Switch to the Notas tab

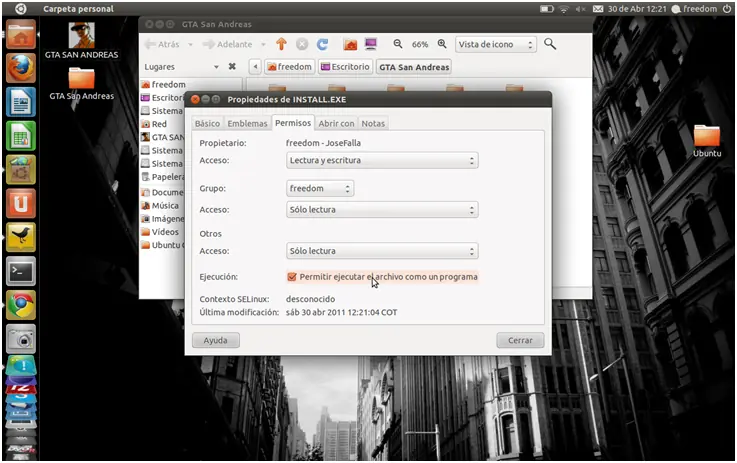click(x=373, y=124)
